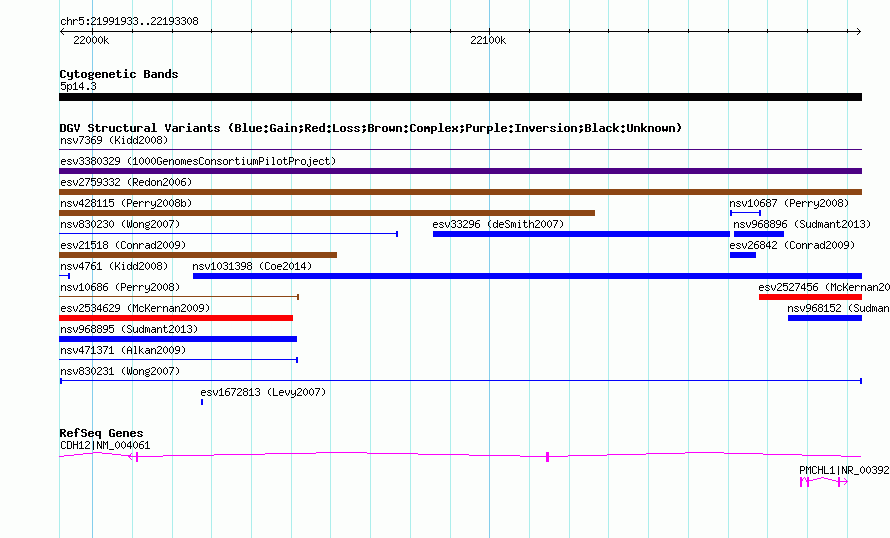Viewport: 890px width, 538px height.
Task: Select the magenta PMCHL1 gene glyph
Action: point(824,482)
